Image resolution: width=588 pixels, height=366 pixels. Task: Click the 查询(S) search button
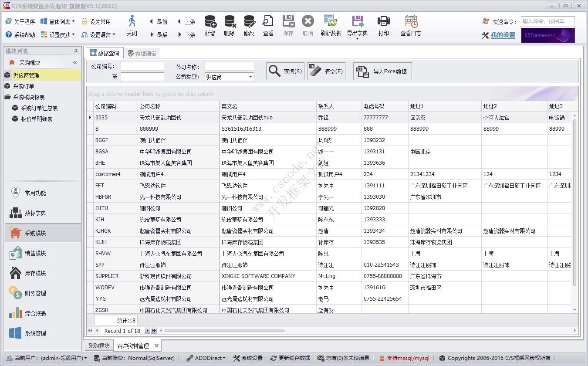pos(285,71)
